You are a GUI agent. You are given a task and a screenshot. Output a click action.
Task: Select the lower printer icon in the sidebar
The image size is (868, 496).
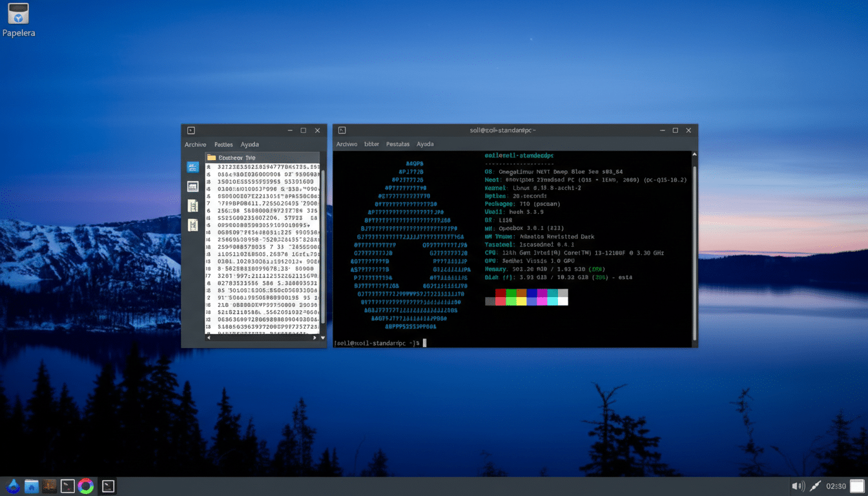click(x=192, y=225)
